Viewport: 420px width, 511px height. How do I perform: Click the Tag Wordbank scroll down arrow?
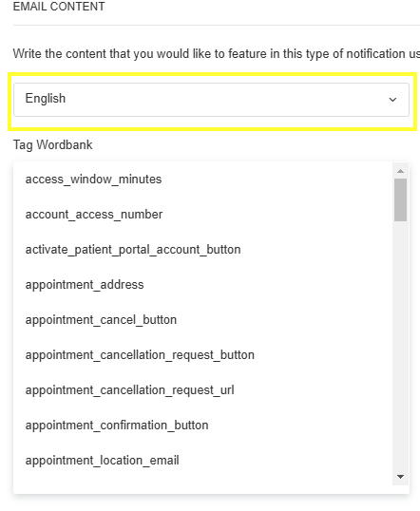tap(400, 477)
